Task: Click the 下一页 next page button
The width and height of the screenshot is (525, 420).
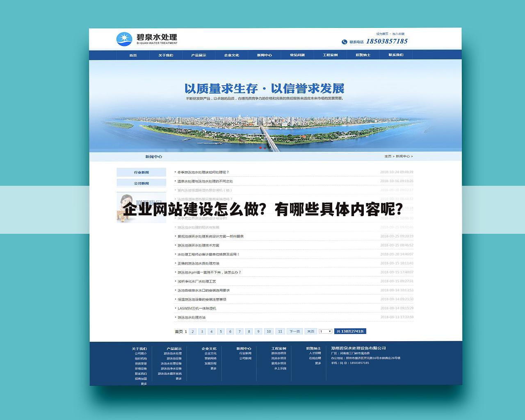Action: 294,331
